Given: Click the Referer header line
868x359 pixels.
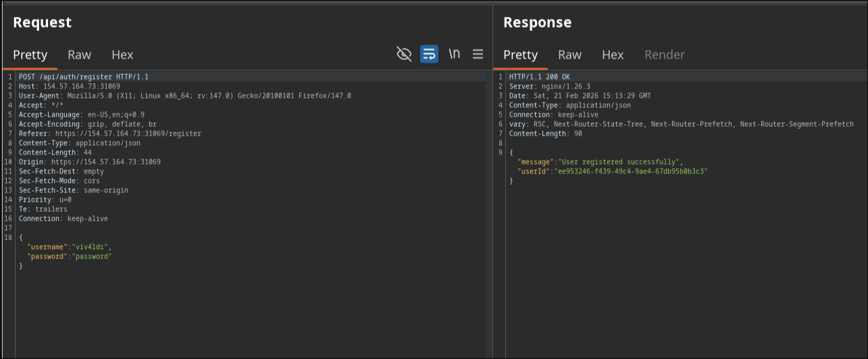Looking at the screenshot, I should [x=110, y=134].
